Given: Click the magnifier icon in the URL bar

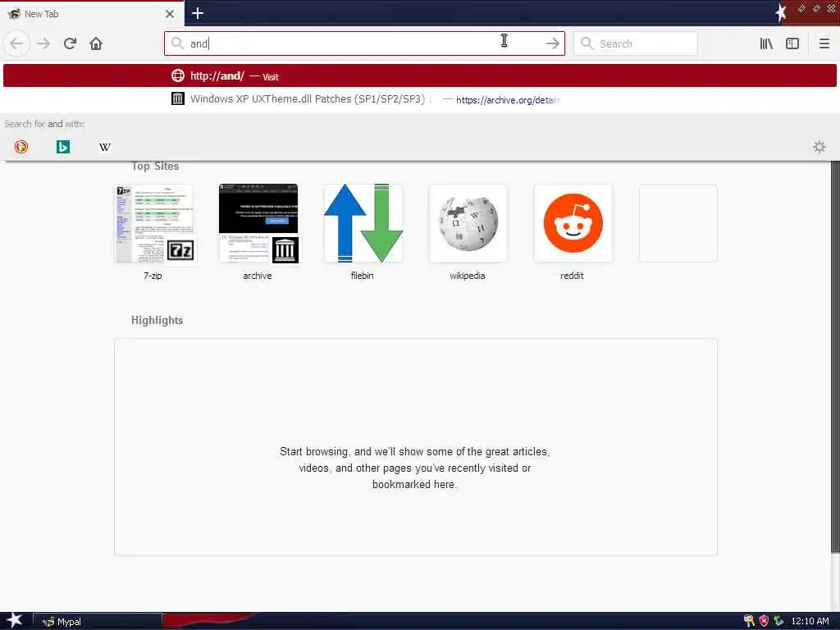Looking at the screenshot, I should coord(177,43).
